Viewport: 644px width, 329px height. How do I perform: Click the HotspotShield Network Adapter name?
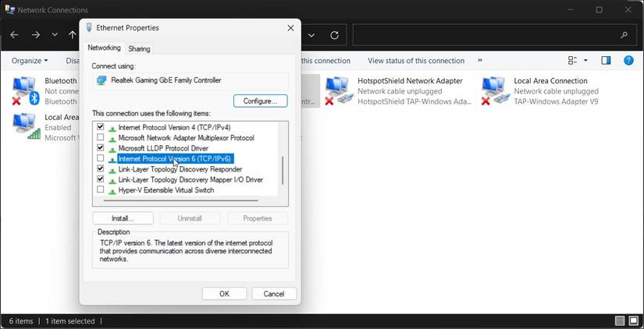[410, 81]
